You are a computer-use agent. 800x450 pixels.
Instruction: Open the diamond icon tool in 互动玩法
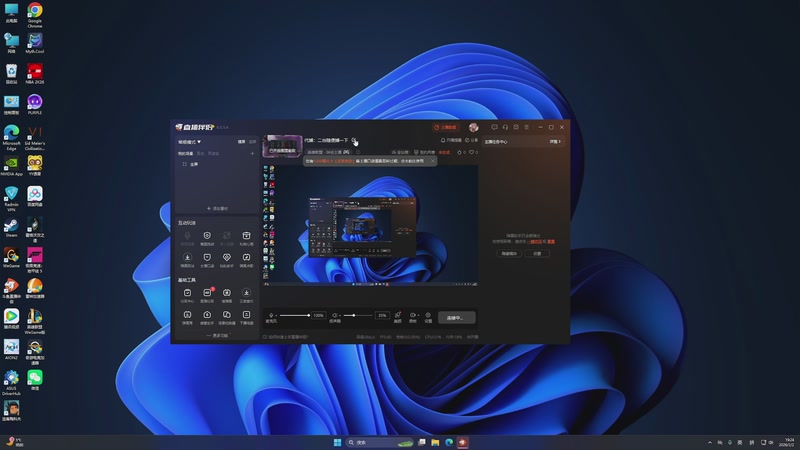click(227, 257)
